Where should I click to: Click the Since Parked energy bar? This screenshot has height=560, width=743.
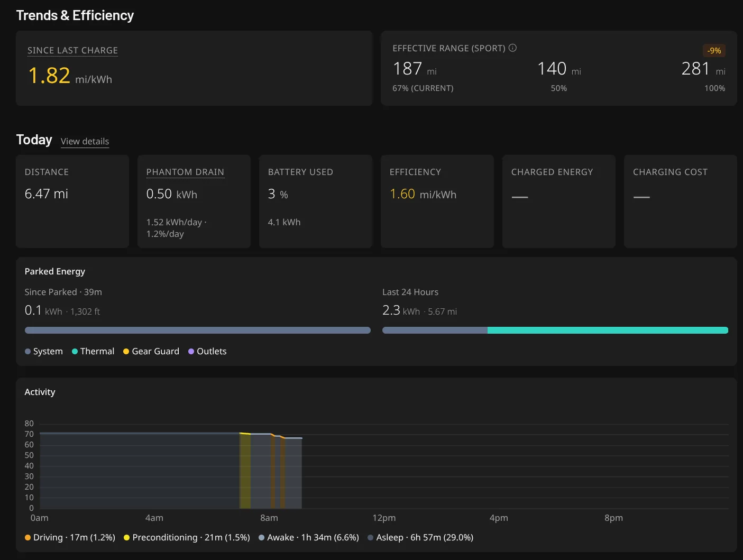197,331
